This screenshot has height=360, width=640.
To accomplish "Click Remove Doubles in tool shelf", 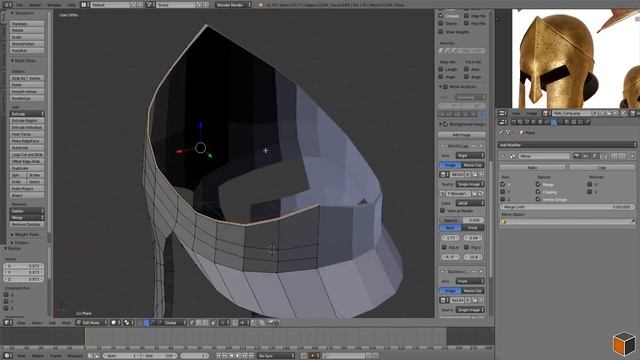I will click(x=27, y=224).
